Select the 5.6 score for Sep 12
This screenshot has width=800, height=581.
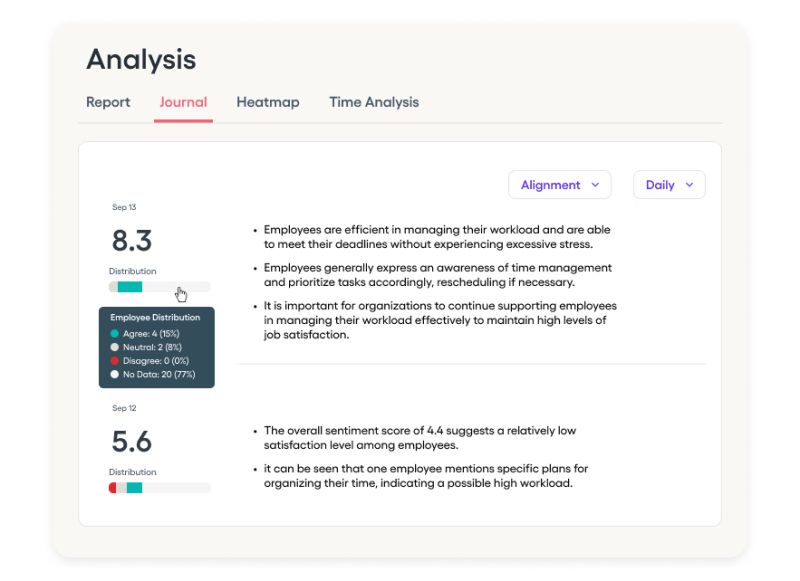131,442
